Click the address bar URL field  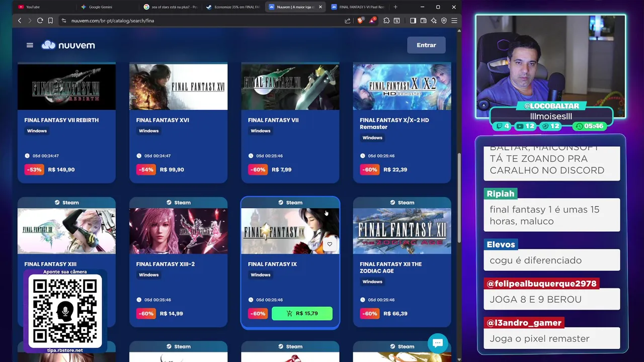pyautogui.click(x=201, y=21)
